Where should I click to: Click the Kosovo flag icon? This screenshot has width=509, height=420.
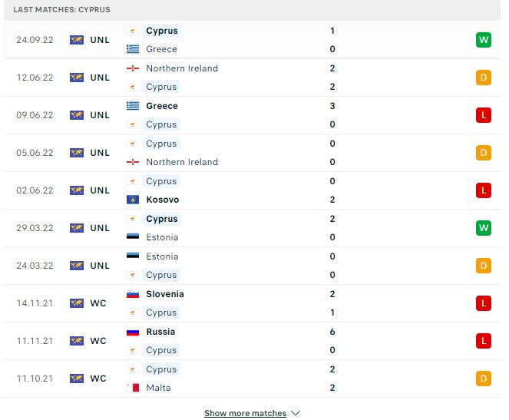click(133, 200)
